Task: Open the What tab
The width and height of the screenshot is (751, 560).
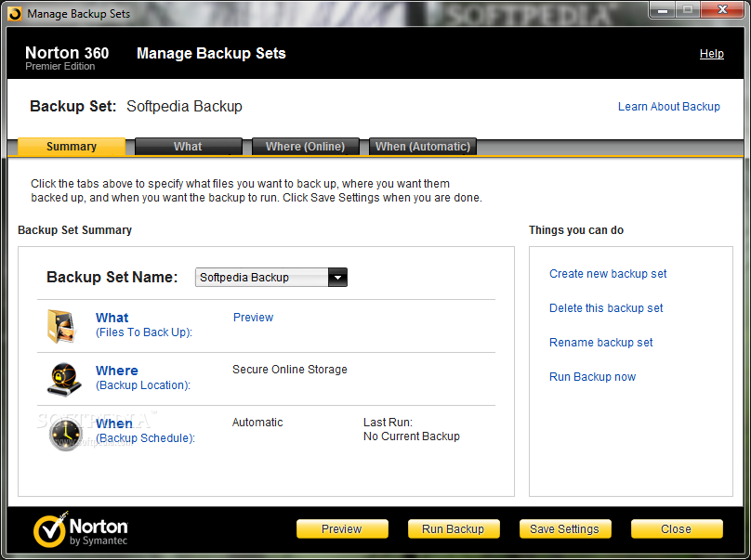Action: coord(188,147)
